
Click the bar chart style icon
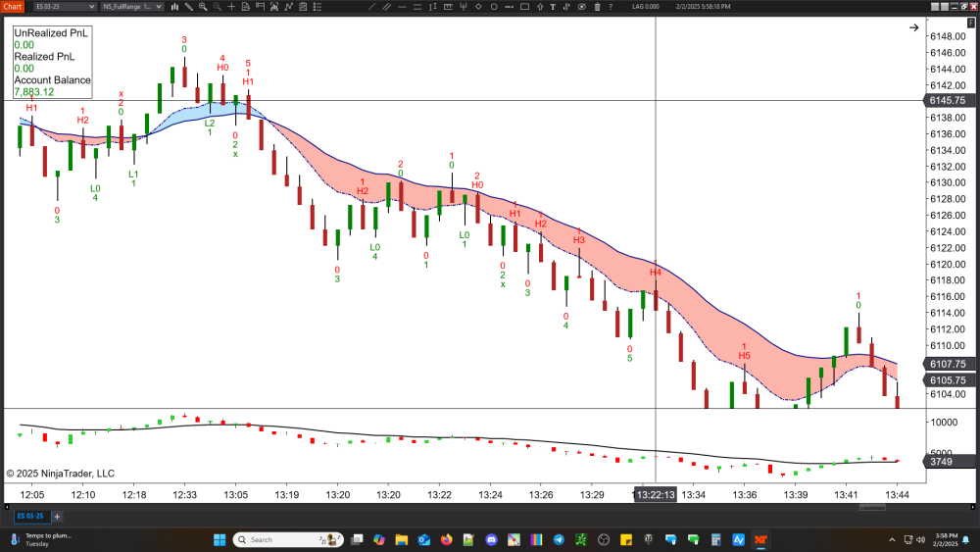click(175, 7)
